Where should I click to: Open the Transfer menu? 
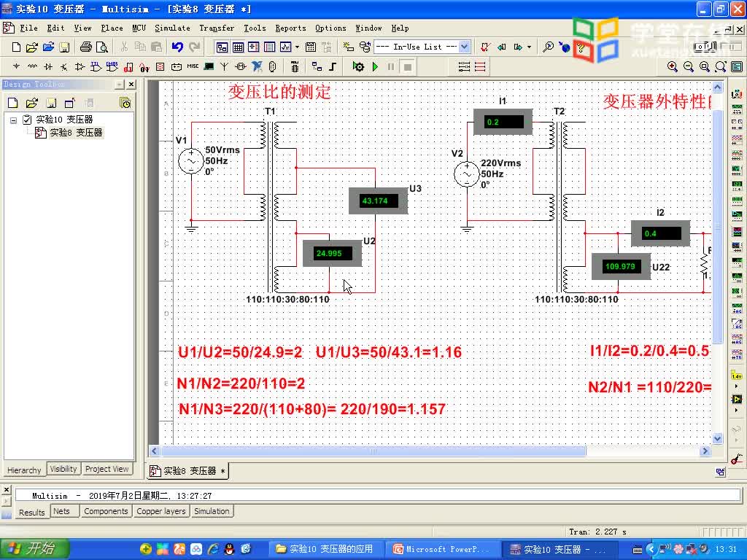[217, 28]
